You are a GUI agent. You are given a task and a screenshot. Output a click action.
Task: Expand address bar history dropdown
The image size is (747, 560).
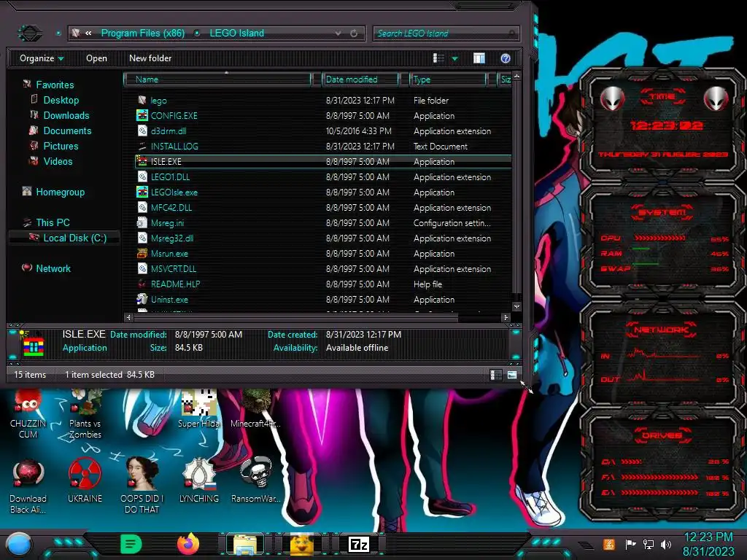[x=338, y=34]
